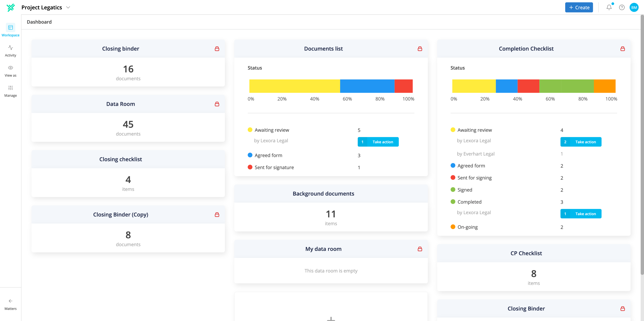Click the Legatics logo icon

click(x=11, y=8)
